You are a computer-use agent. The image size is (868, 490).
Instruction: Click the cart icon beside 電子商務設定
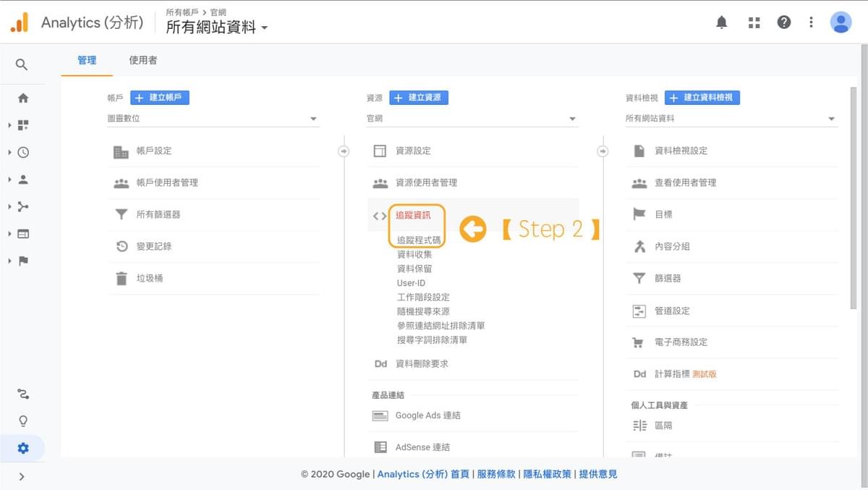638,342
